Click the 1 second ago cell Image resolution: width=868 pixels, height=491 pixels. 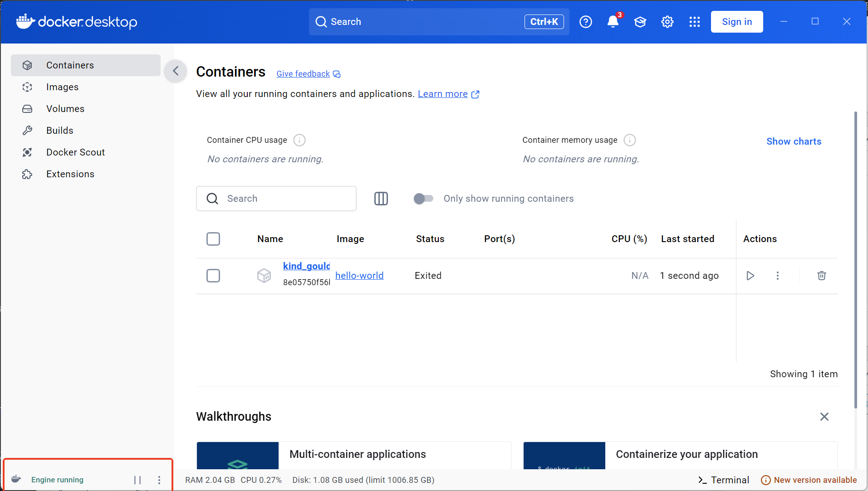pyautogui.click(x=689, y=276)
